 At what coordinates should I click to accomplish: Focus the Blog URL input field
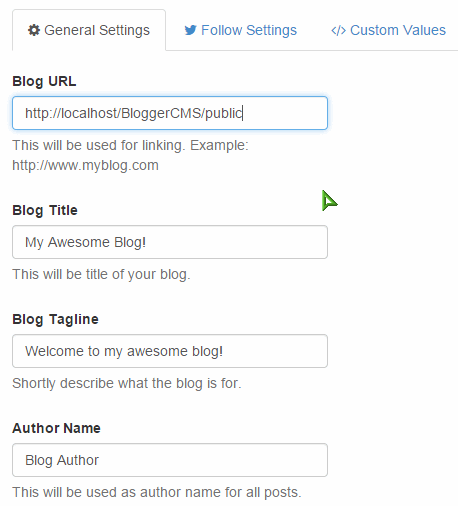pos(170,113)
